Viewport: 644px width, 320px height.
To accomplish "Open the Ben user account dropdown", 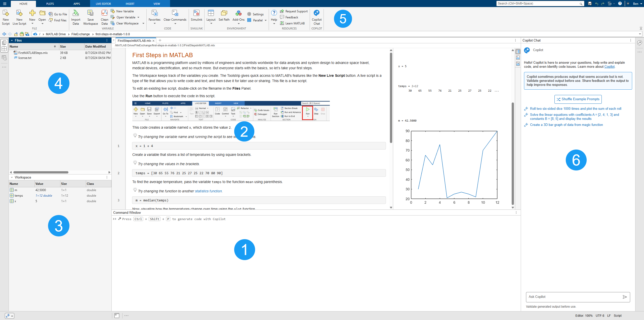I will 637,4.
